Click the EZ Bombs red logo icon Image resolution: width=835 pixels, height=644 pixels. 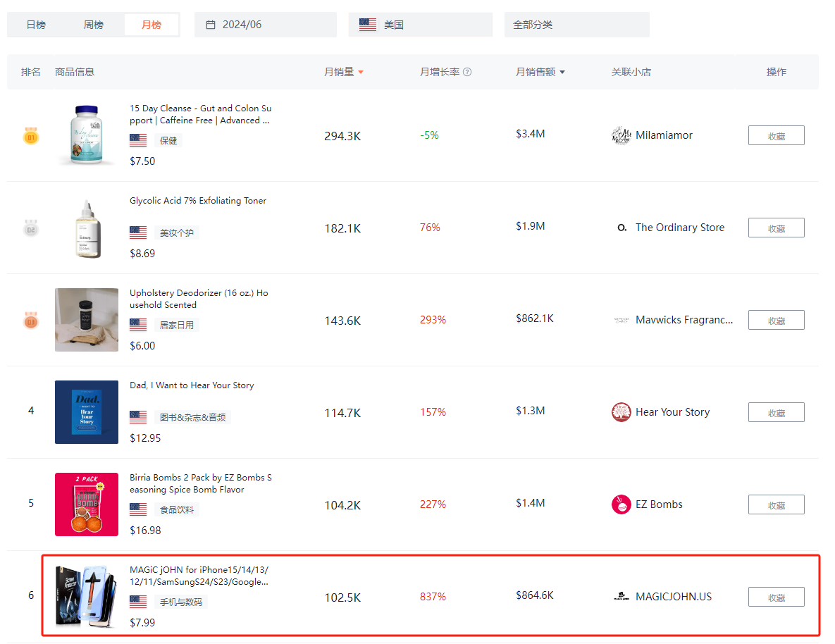[621, 504]
